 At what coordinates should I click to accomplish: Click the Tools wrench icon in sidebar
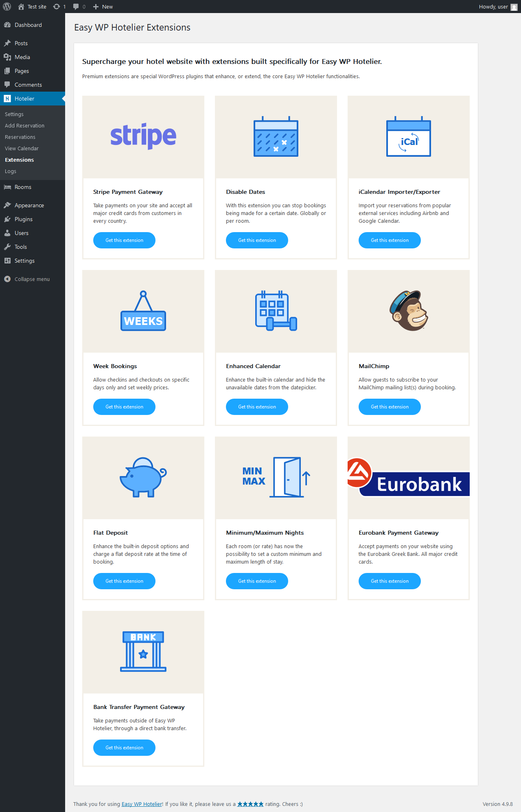7,247
